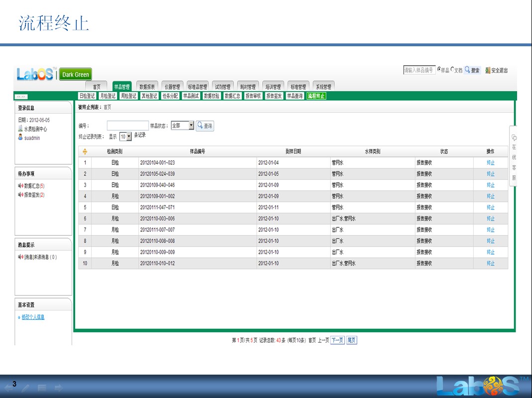The width and height of the screenshot is (532, 398).
Task: Select the 样品 radio button
Action: pyautogui.click(x=439, y=70)
